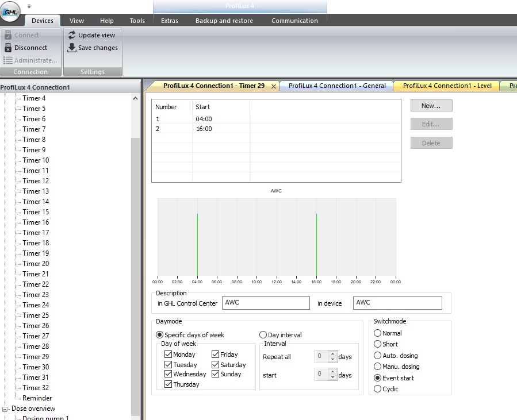Screen dimensions: 517x420
Task: Select Cyclic switchmode
Action: click(x=377, y=389)
